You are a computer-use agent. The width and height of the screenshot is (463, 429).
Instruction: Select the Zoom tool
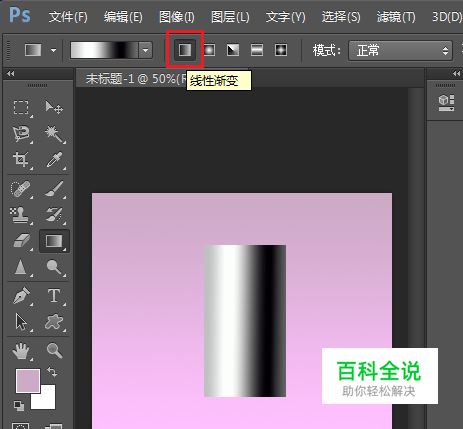[x=54, y=351]
